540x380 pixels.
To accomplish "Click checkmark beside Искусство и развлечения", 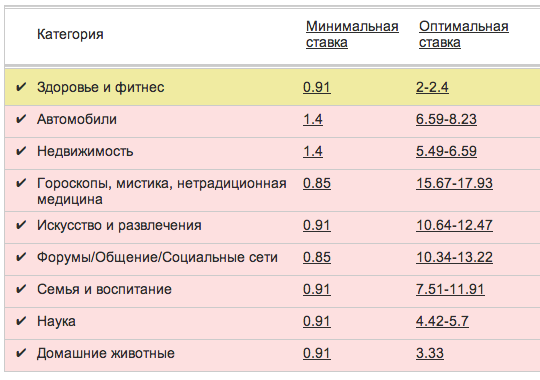I will pyautogui.click(x=21, y=225).
